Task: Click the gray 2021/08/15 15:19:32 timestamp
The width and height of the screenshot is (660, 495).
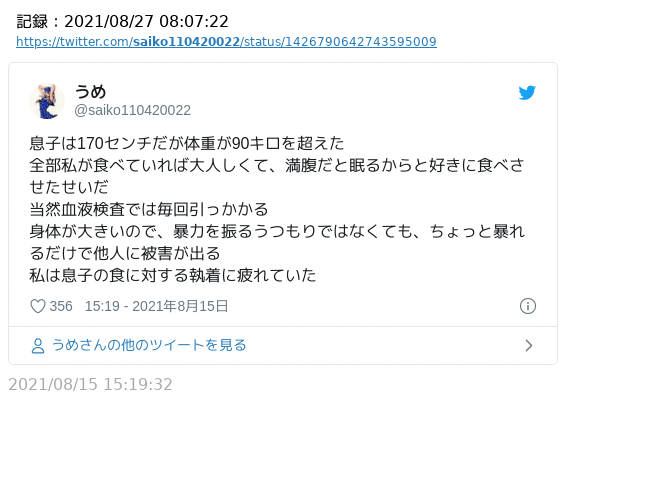Action: [x=90, y=384]
